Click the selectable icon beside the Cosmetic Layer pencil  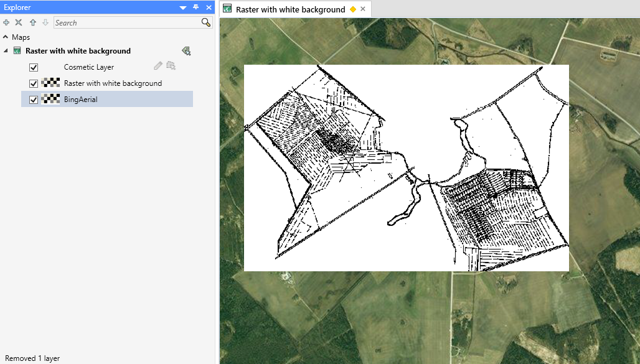(x=171, y=66)
